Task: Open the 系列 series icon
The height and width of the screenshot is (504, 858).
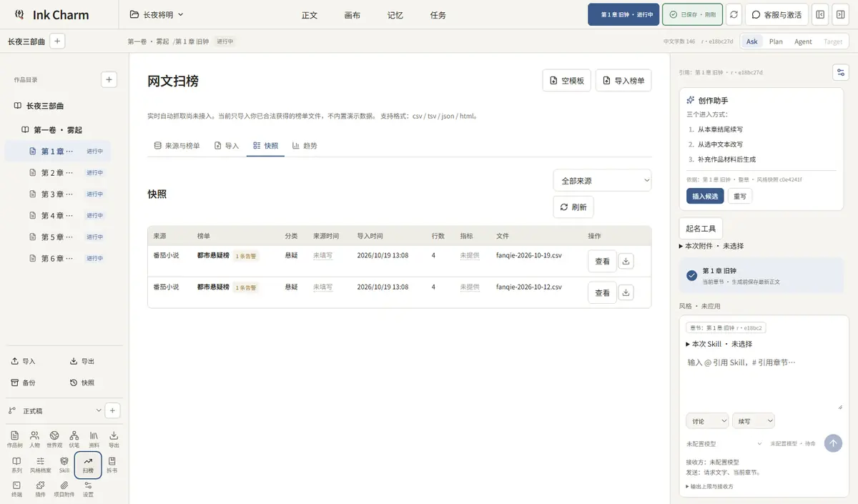Action: [x=16, y=465]
